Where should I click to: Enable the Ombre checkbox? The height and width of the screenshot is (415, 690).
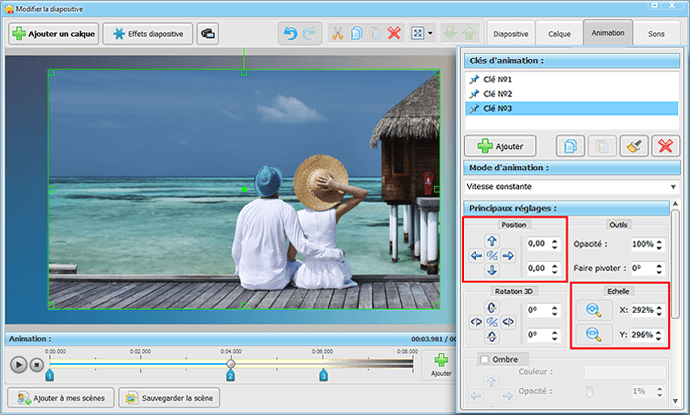[x=484, y=360]
